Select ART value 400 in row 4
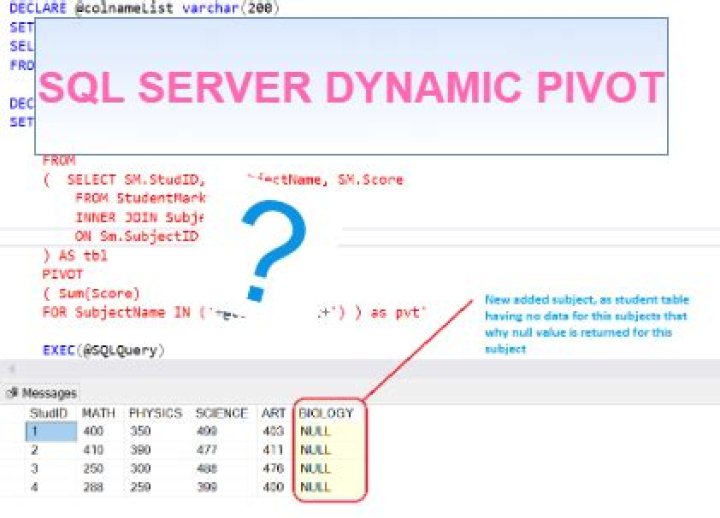Screen dimensions: 720x518 (273, 487)
